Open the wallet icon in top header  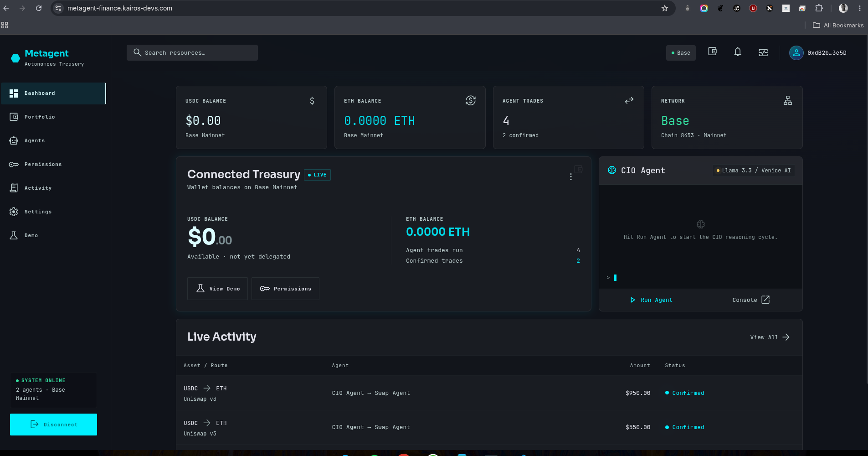point(712,52)
